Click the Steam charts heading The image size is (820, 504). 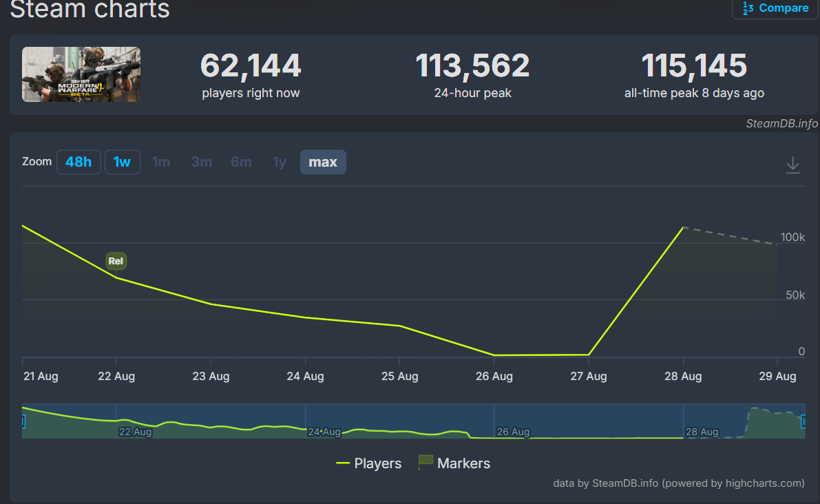(90, 10)
